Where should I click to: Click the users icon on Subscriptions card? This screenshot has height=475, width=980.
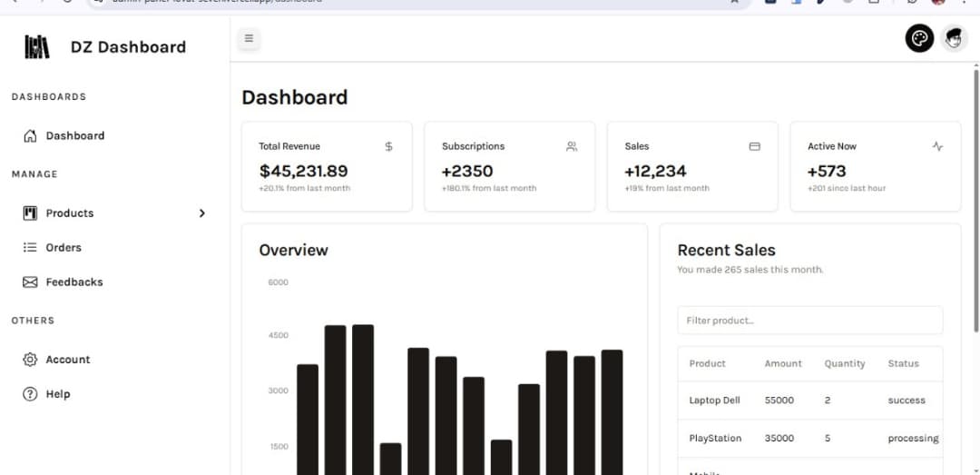(x=572, y=146)
